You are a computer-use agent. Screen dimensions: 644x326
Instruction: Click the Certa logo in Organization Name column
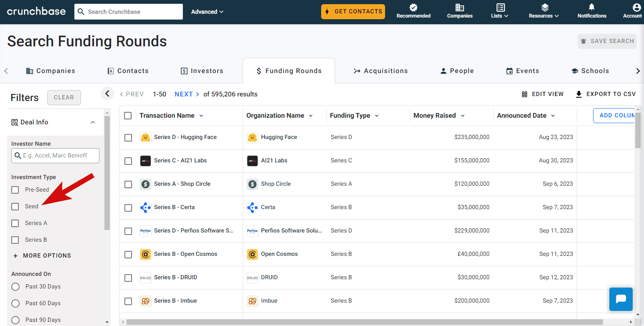pyautogui.click(x=252, y=207)
